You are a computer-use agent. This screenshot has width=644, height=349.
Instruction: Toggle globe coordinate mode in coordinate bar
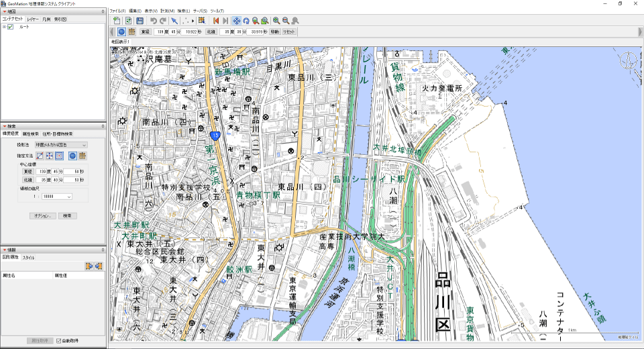[x=121, y=32]
